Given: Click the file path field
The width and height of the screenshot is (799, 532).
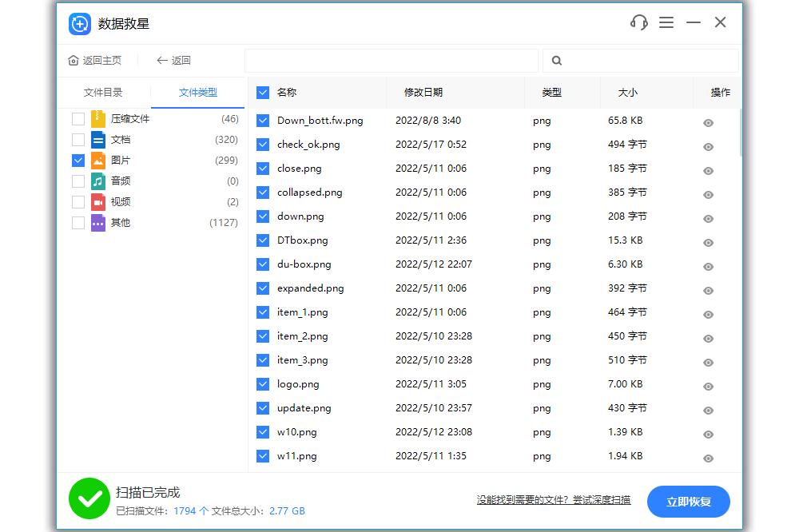Looking at the screenshot, I should pos(392,61).
